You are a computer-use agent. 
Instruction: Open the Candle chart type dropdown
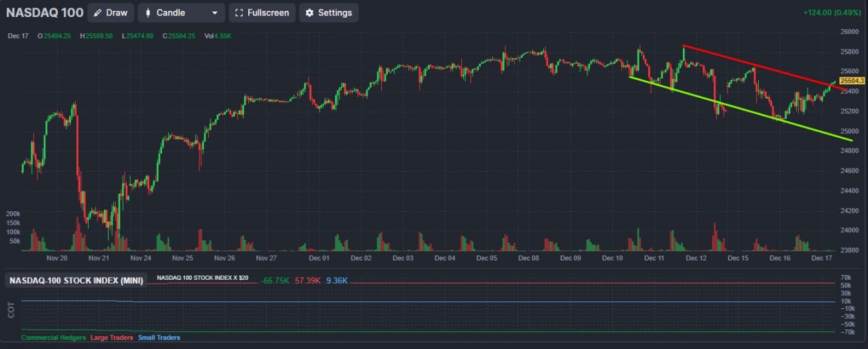coord(181,13)
